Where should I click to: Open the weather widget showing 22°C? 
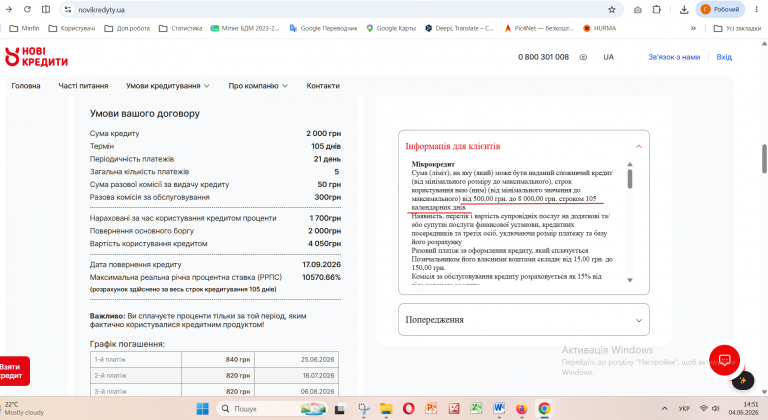pyautogui.click(x=24, y=408)
